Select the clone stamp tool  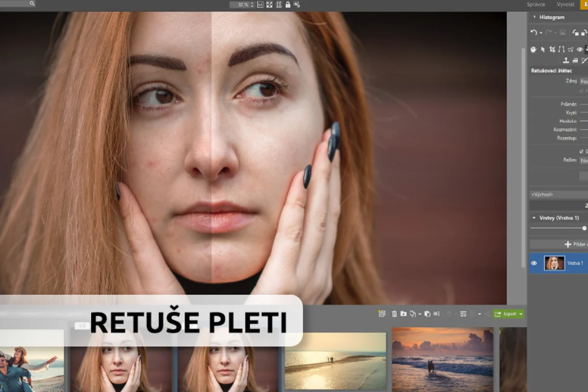click(566, 60)
